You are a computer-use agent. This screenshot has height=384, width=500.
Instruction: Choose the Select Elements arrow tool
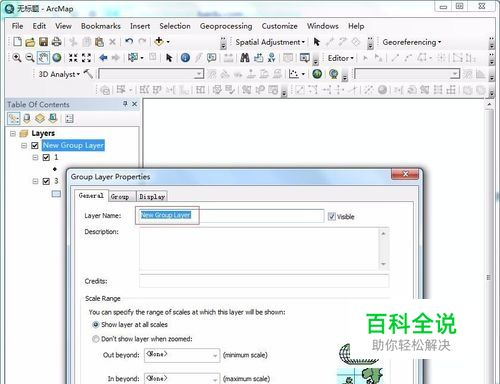pyautogui.click(x=169, y=58)
